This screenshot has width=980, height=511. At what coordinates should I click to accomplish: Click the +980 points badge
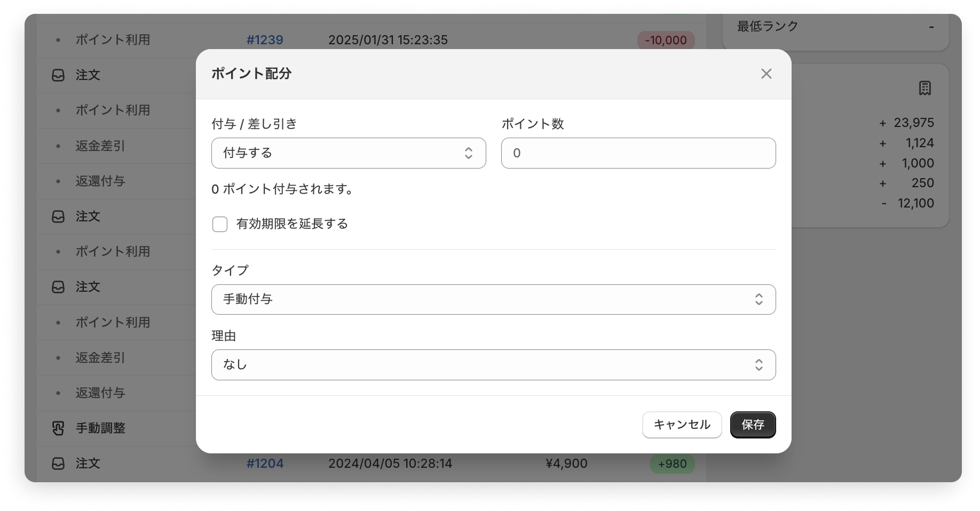(672, 464)
